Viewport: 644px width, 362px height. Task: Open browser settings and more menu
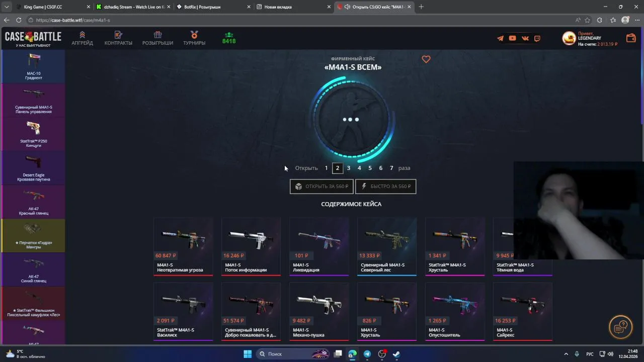[637, 20]
